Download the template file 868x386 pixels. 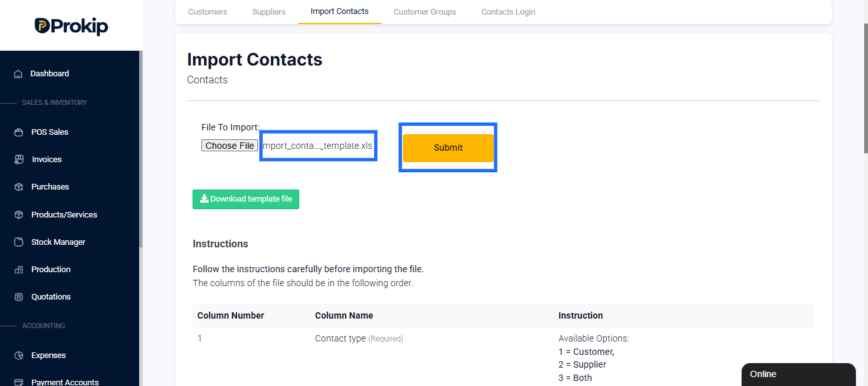click(246, 199)
